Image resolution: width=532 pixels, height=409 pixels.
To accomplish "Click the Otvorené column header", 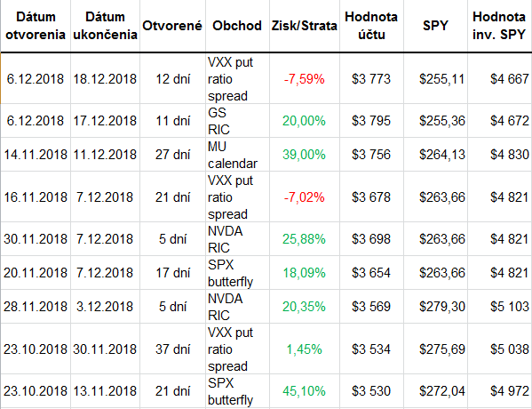I will tap(172, 26).
